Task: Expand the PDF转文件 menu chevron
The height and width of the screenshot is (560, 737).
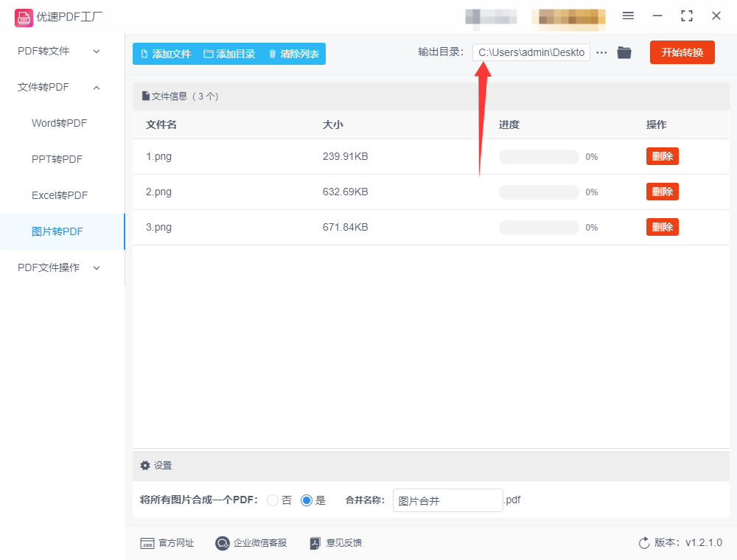Action: point(97,51)
